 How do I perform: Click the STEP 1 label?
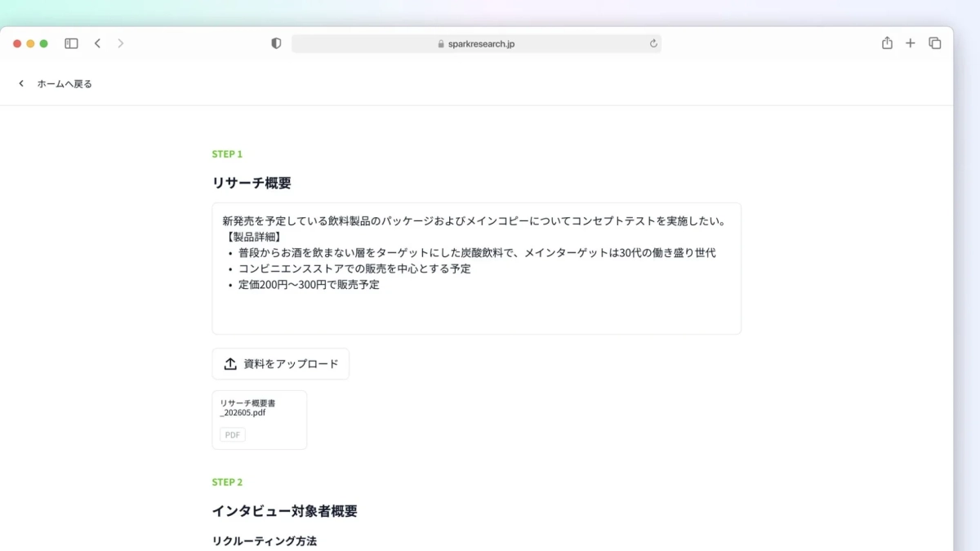pyautogui.click(x=227, y=154)
